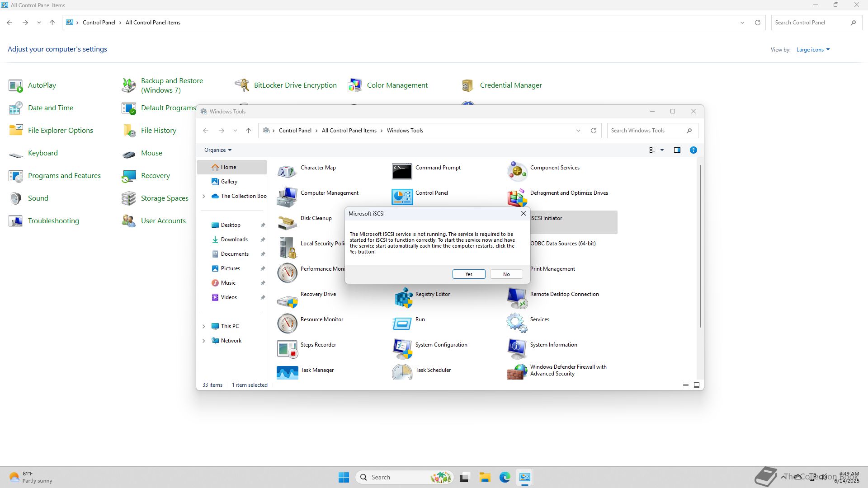Expand This PC tree node
Screen dimensions: 868x488
coord(203,326)
